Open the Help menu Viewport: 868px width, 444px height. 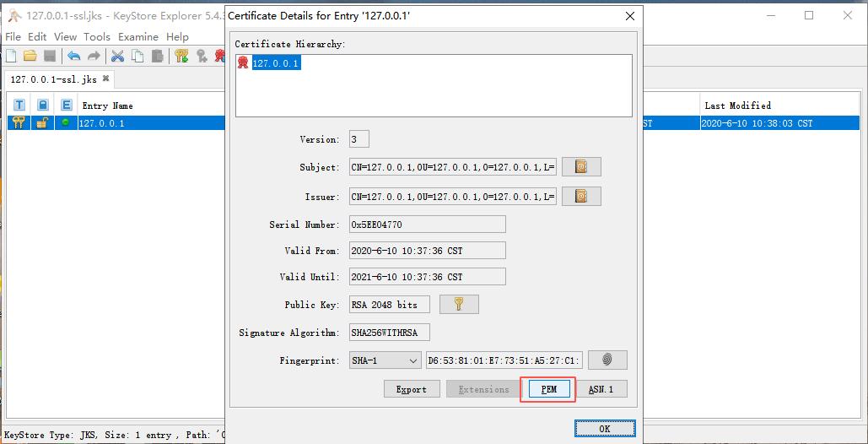178,37
